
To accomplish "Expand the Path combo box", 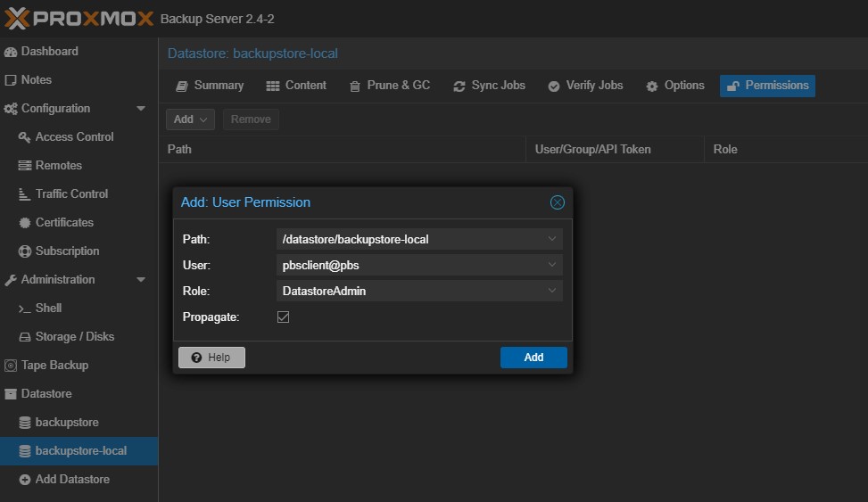I will [553, 239].
